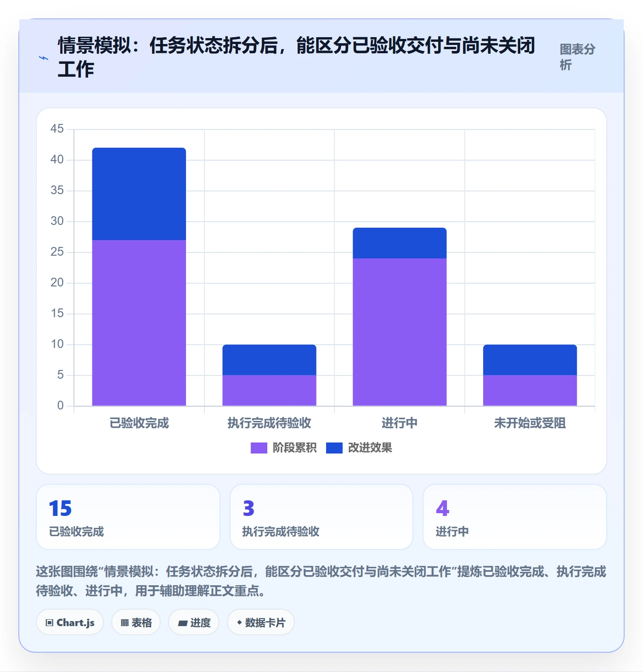
Task: Click the 表格 tag chip
Action: [x=136, y=622]
